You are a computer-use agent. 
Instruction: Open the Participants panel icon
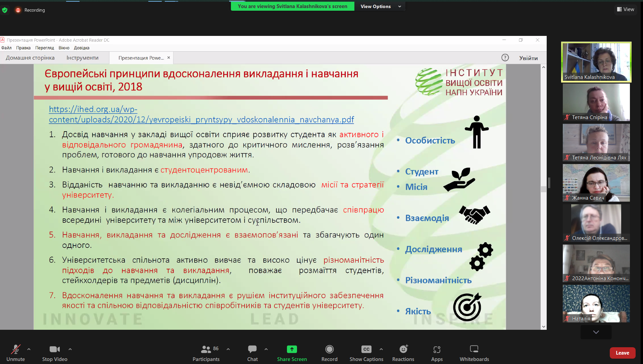(206, 350)
